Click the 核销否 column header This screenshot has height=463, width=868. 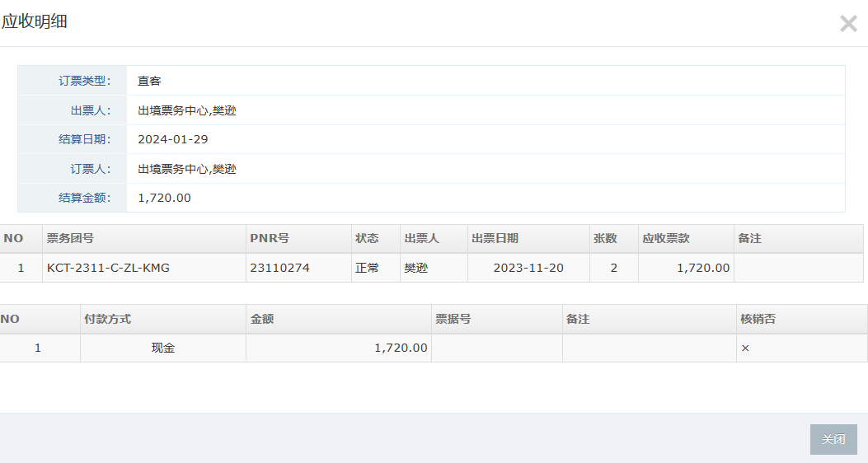tap(758, 319)
